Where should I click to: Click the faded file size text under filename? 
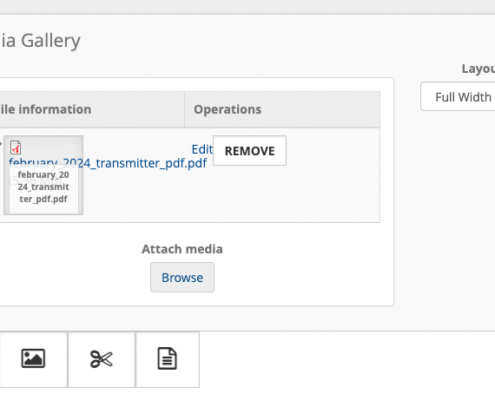tap(35, 181)
